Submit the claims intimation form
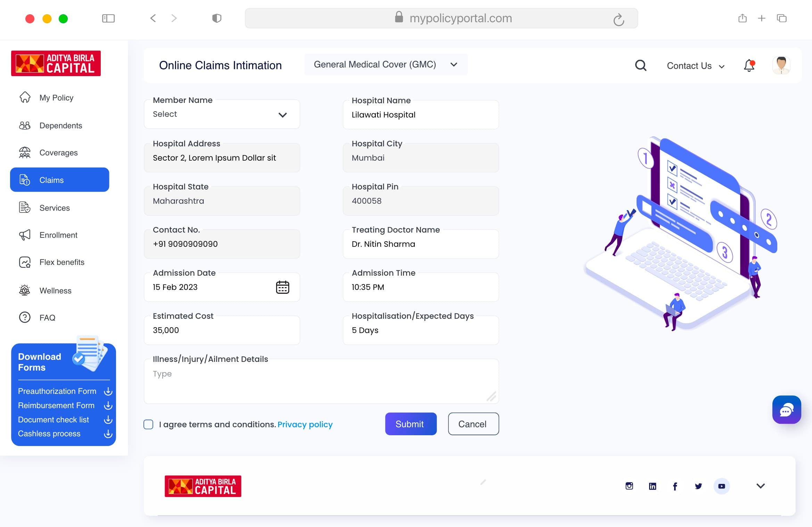The width and height of the screenshot is (812, 527). click(x=411, y=424)
